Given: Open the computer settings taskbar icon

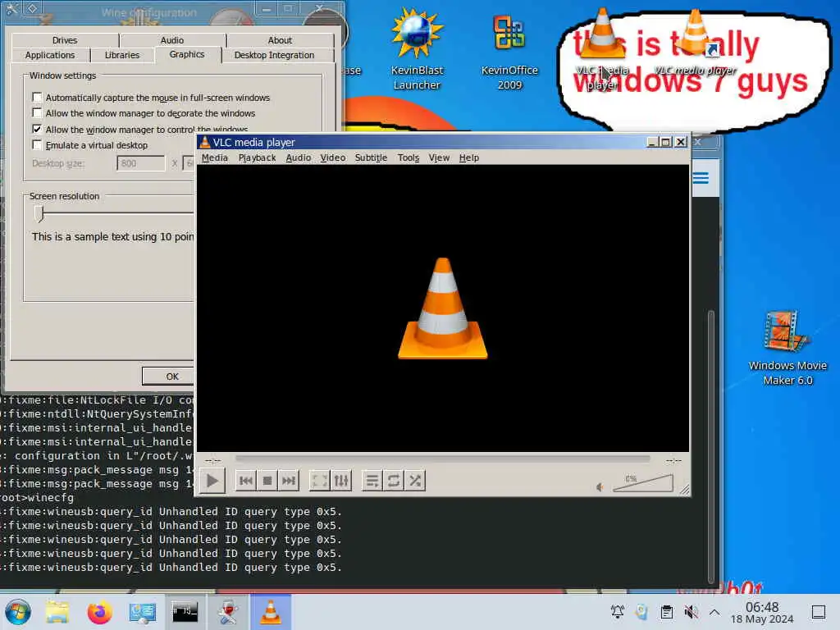Looking at the screenshot, I should (x=143, y=612).
